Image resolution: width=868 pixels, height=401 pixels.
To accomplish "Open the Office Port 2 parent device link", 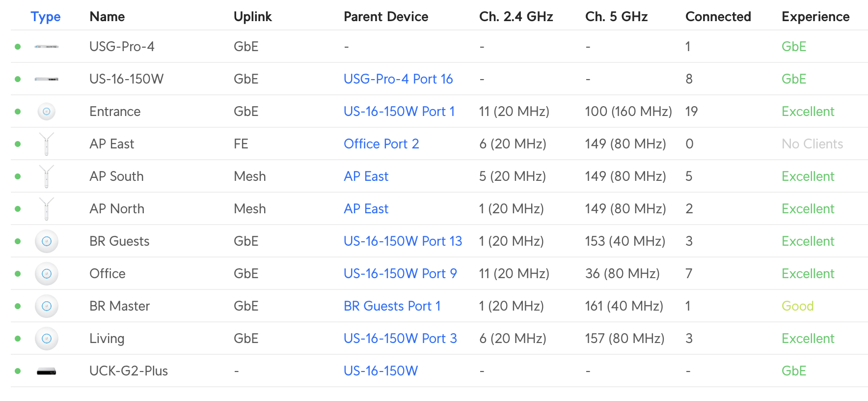I will pyautogui.click(x=381, y=143).
